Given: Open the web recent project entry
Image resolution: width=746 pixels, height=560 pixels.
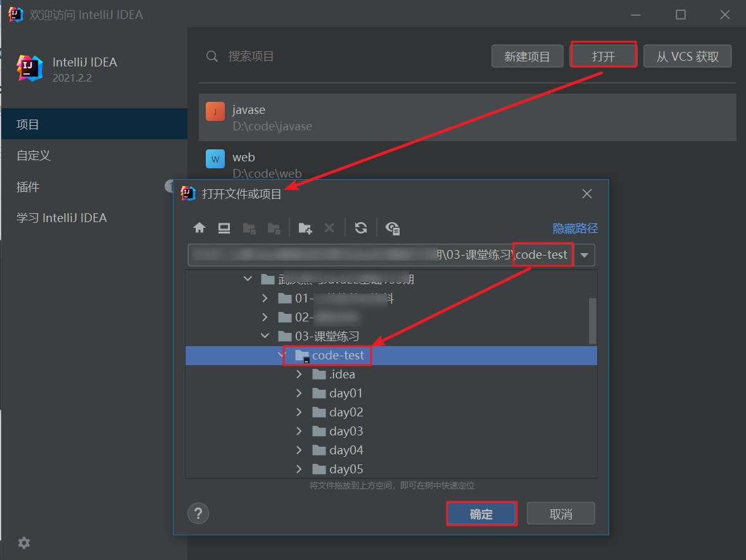Looking at the screenshot, I should (467, 161).
